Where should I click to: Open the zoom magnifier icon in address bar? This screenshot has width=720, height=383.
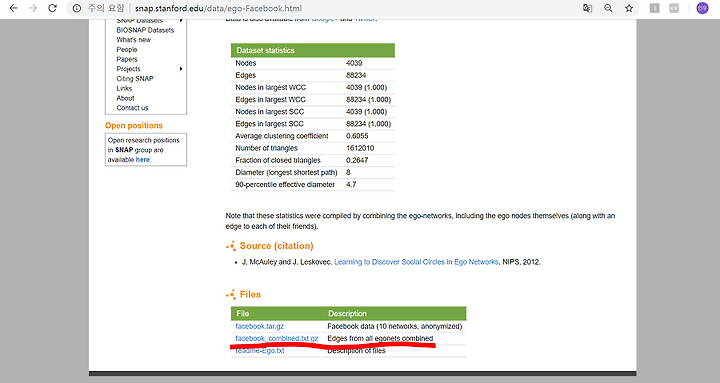[608, 8]
